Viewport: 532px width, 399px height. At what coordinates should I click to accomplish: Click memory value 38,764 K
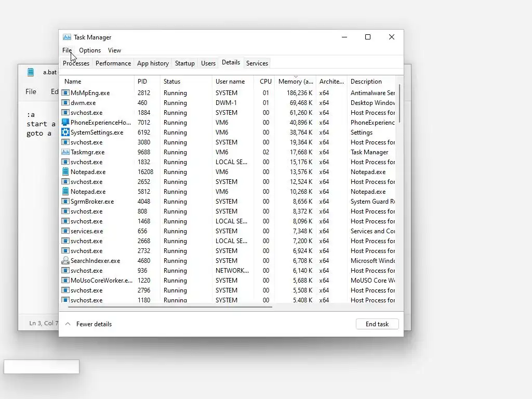coord(301,132)
